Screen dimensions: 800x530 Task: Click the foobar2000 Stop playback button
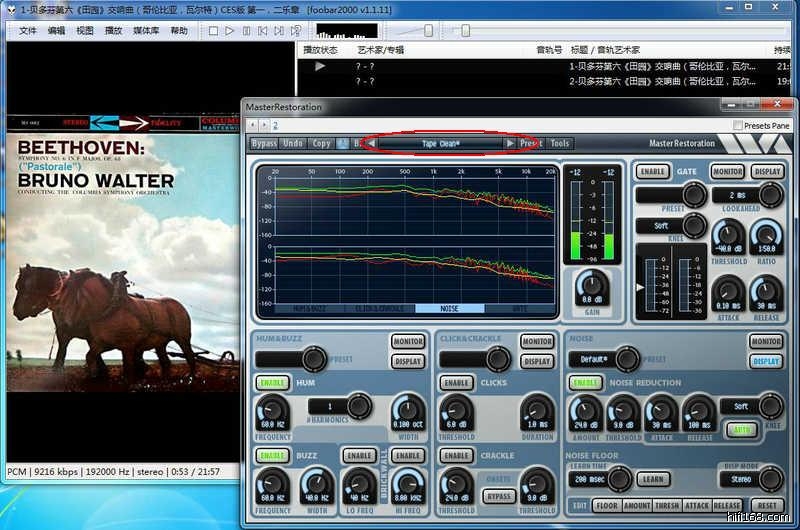213,31
